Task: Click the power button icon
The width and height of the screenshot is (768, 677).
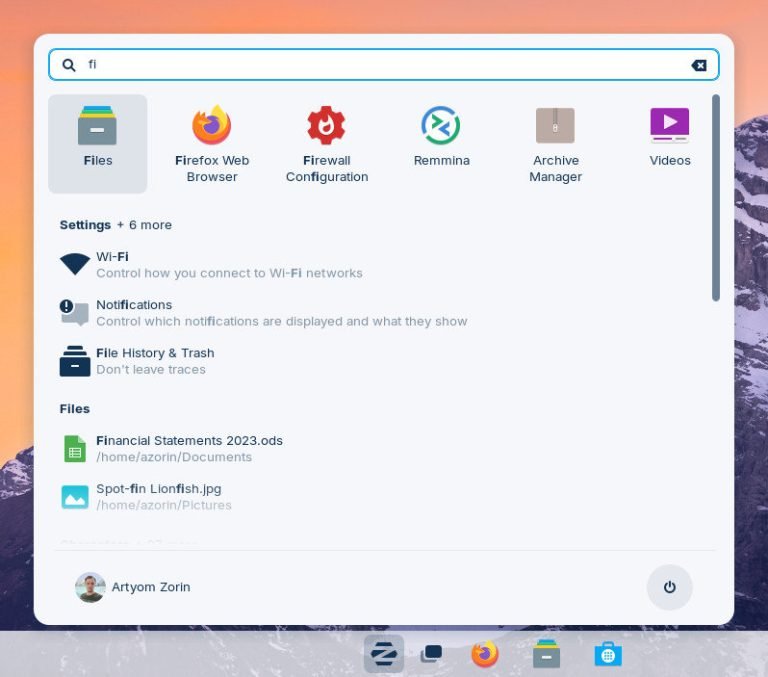Action: 670,587
